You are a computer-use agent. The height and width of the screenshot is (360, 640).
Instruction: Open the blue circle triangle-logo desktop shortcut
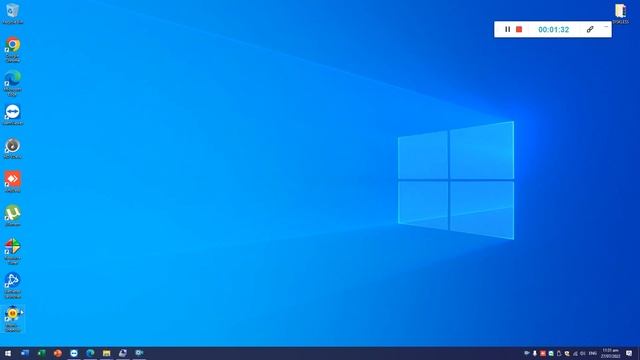point(13,285)
